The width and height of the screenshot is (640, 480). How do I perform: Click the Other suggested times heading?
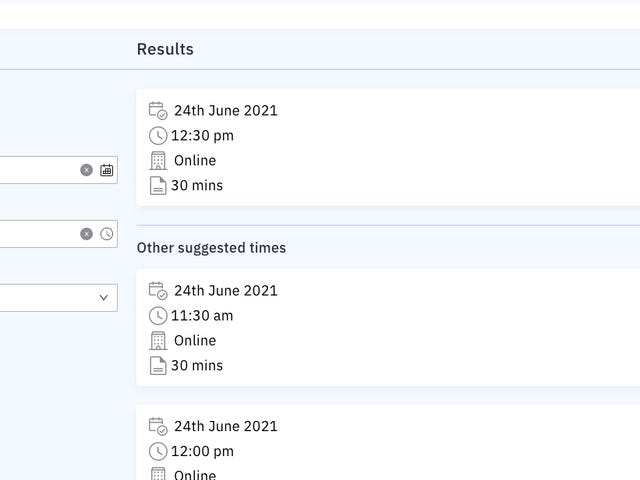click(211, 247)
